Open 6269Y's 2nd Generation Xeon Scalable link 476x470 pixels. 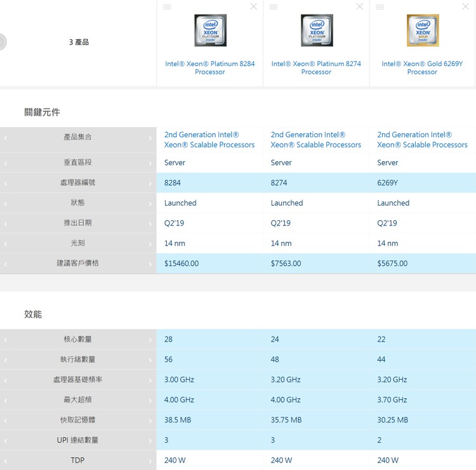coord(422,140)
